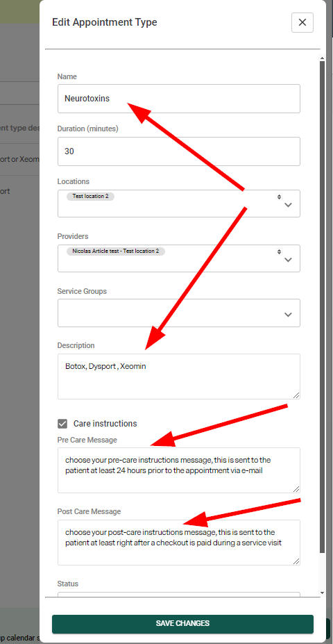The image size is (333, 644).
Task: Expand the Providers dropdown chevron
Action: [289, 260]
